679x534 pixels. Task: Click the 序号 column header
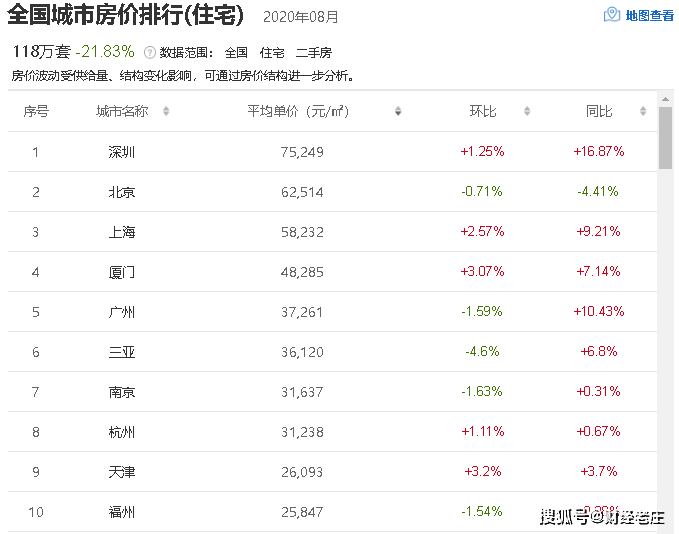point(36,112)
